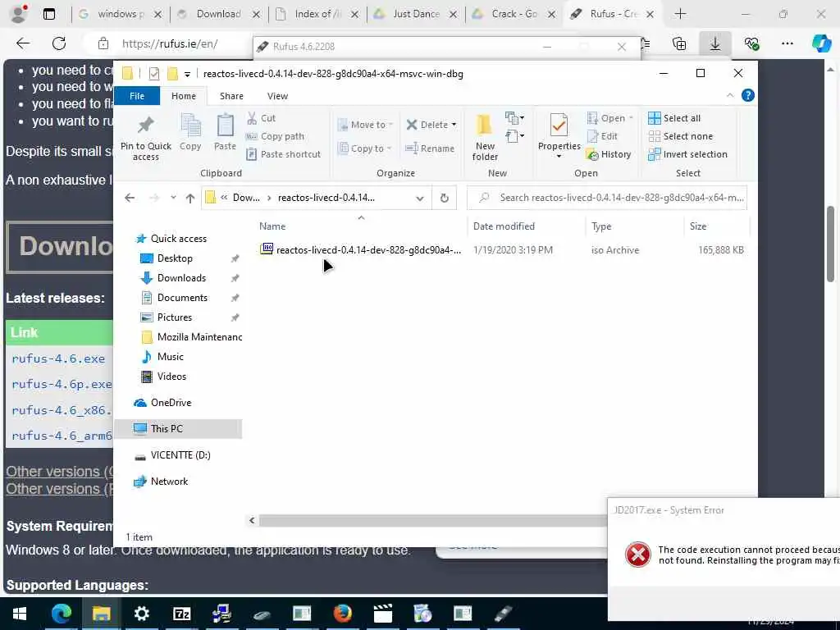Open Windows Start menu
The image size is (840, 630).
pos(20,614)
